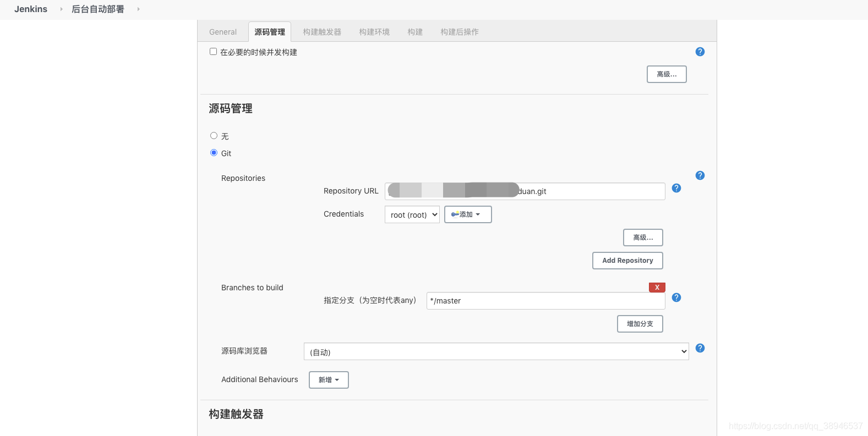This screenshot has height=436, width=868.
Task: Switch to the 构建触发器 tab
Action: pyautogui.click(x=322, y=32)
